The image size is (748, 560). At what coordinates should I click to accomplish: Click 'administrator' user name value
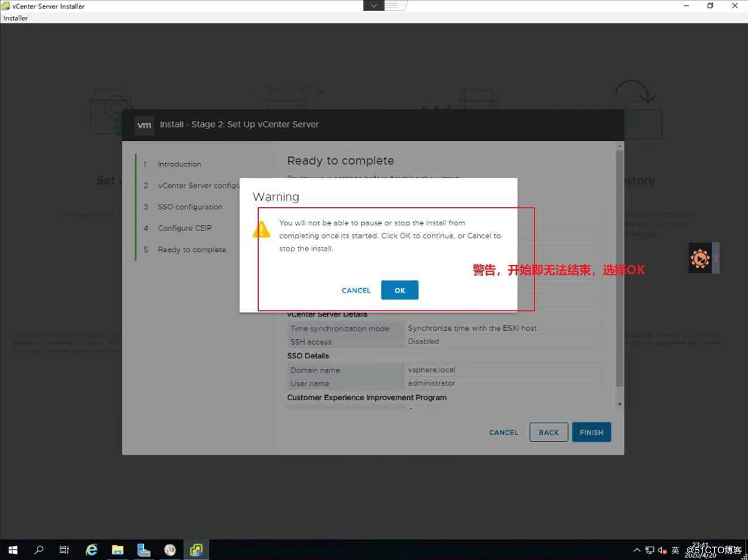(431, 383)
